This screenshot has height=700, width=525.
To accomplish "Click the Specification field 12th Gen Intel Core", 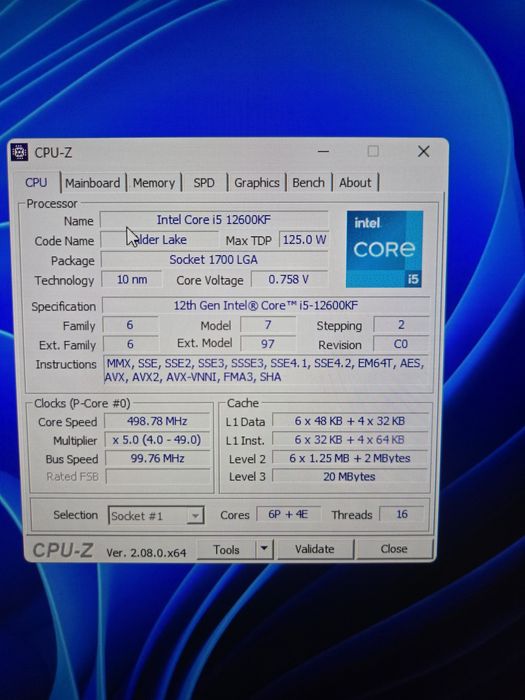I will pyautogui.click(x=266, y=305).
